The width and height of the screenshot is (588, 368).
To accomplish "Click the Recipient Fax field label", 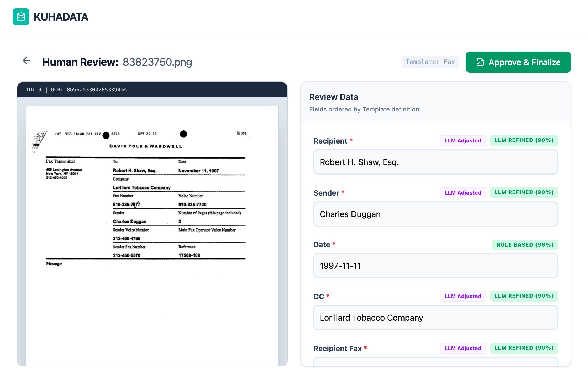I will click(x=338, y=349).
